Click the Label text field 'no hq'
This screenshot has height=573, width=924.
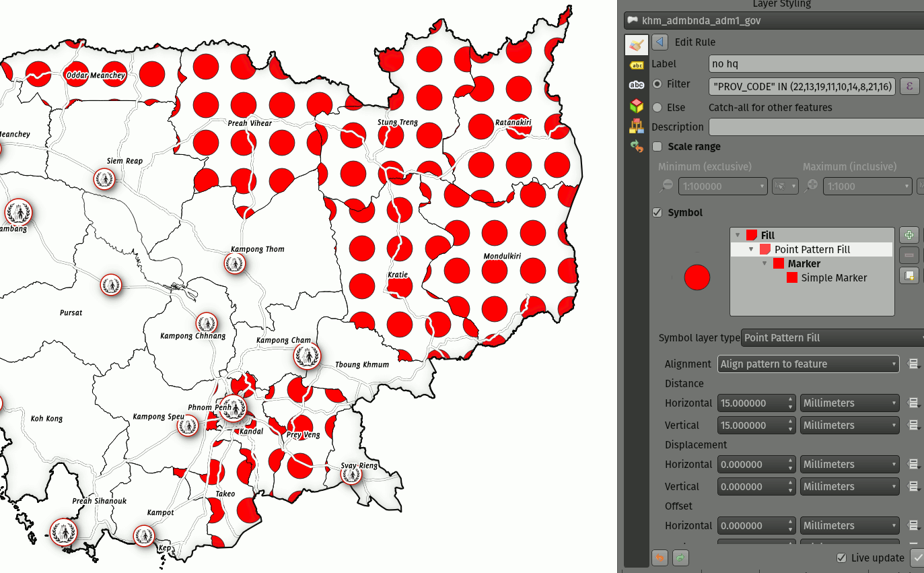click(816, 64)
